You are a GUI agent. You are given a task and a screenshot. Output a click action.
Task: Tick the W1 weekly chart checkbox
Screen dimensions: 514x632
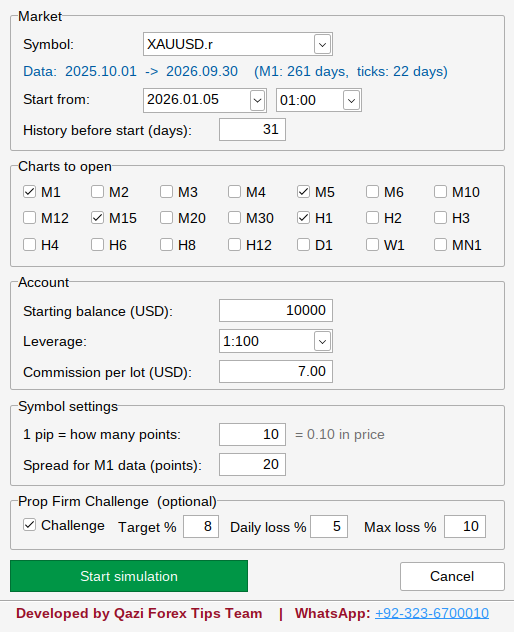click(372, 245)
